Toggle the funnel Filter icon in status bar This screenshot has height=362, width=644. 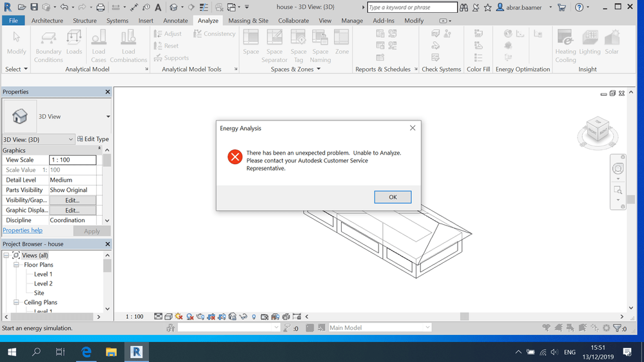coord(617,327)
